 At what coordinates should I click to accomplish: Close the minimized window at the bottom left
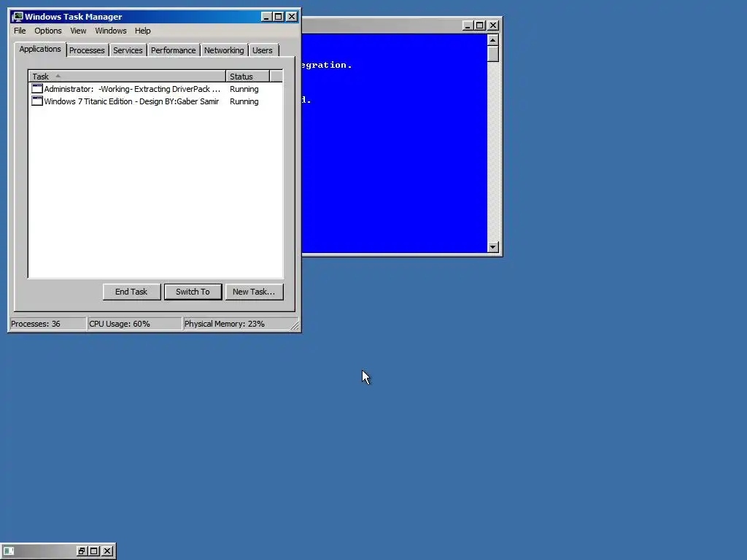pyautogui.click(x=107, y=551)
